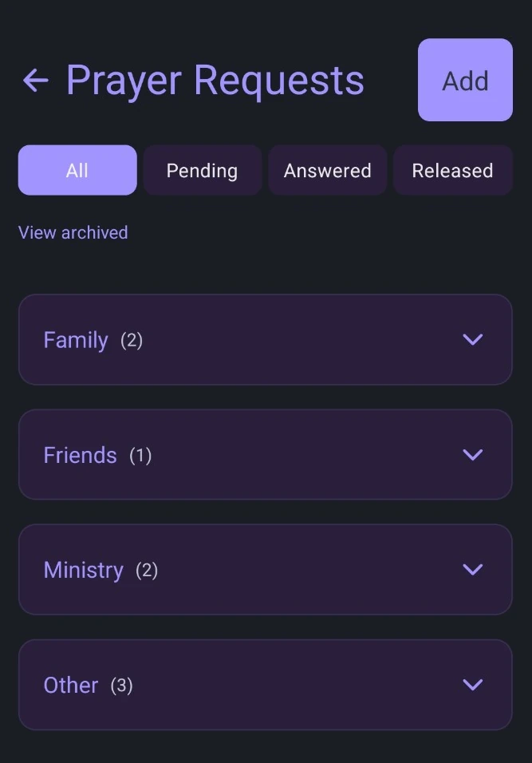Switch to the Pending filter tab

click(x=203, y=170)
